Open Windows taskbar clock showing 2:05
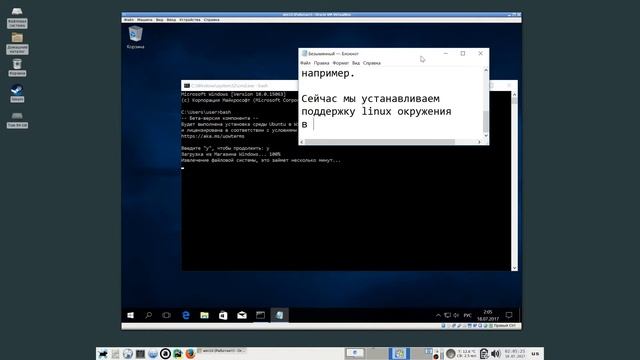 click(488, 315)
